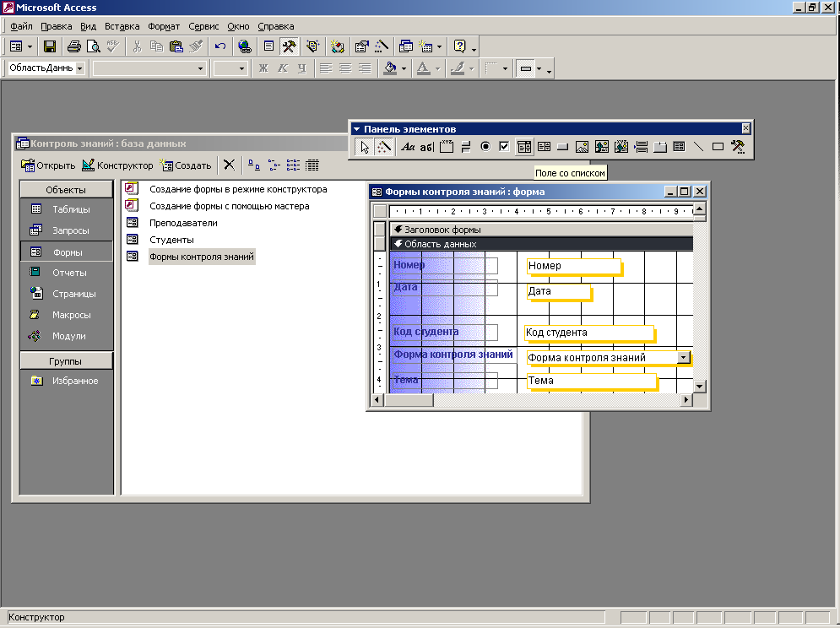
Task: Switch to Таблицы in the Objects bar
Action: pyautogui.click(x=67, y=209)
